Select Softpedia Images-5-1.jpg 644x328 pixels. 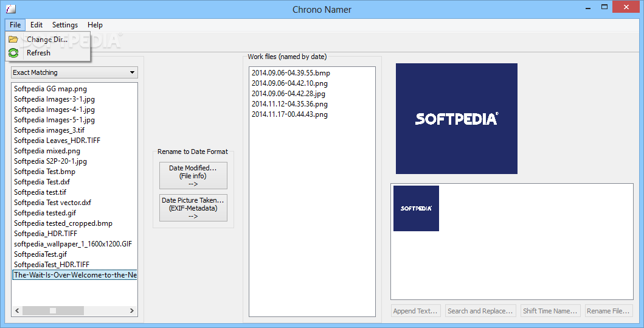click(x=54, y=120)
